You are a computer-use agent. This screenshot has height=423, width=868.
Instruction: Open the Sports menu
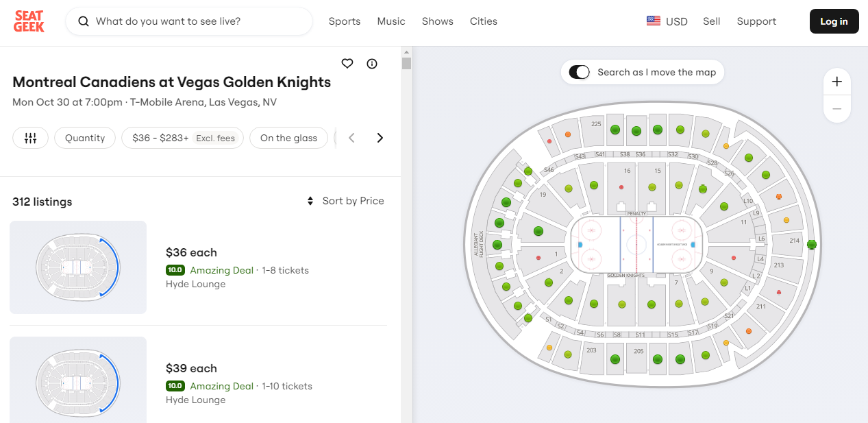point(345,21)
